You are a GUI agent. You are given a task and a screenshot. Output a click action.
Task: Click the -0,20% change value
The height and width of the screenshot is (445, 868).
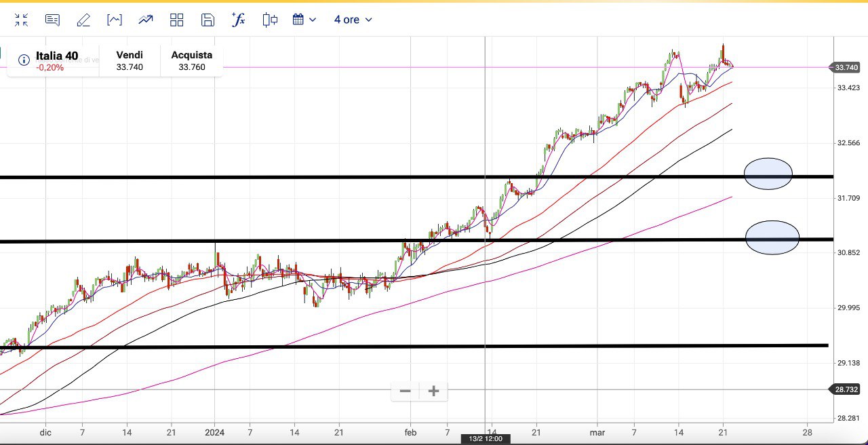point(50,67)
